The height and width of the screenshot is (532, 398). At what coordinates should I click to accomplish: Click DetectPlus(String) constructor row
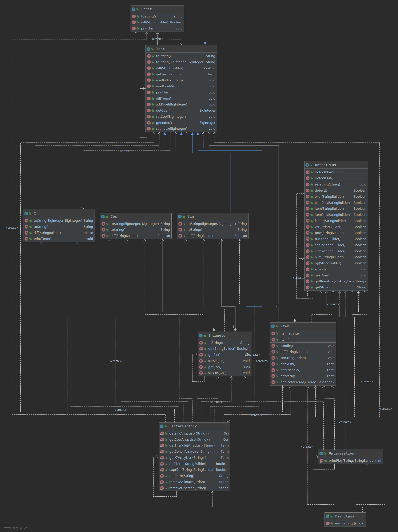(336, 172)
